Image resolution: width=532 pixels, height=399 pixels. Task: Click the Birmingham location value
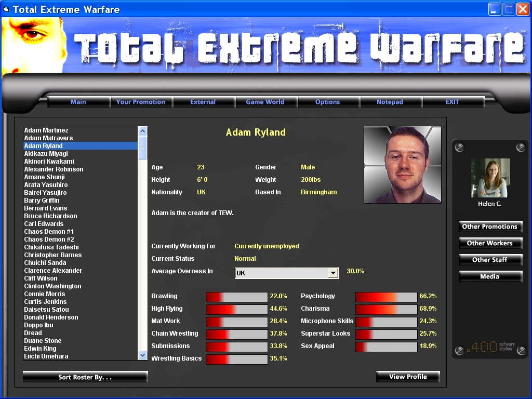(x=319, y=192)
